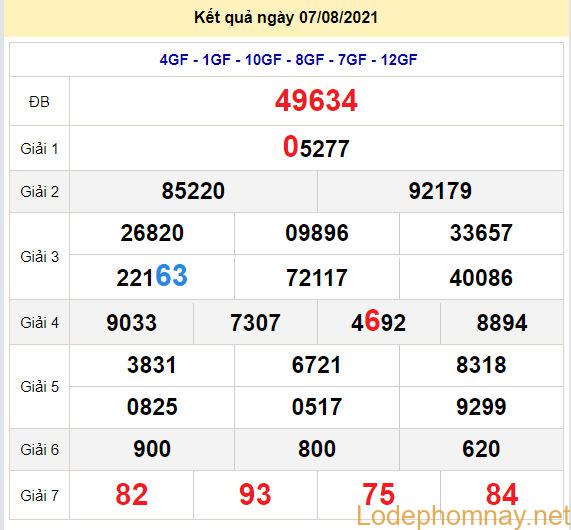Click the Giải 2 row label
571x530 pixels.
click(x=39, y=192)
